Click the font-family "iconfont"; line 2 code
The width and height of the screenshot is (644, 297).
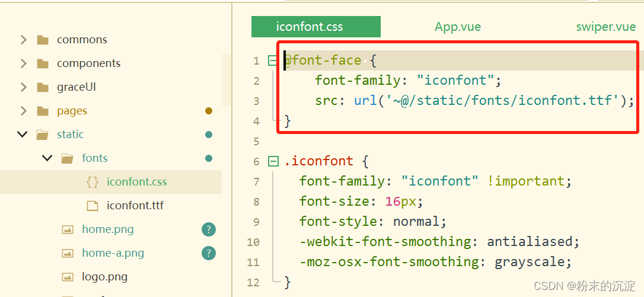click(408, 81)
